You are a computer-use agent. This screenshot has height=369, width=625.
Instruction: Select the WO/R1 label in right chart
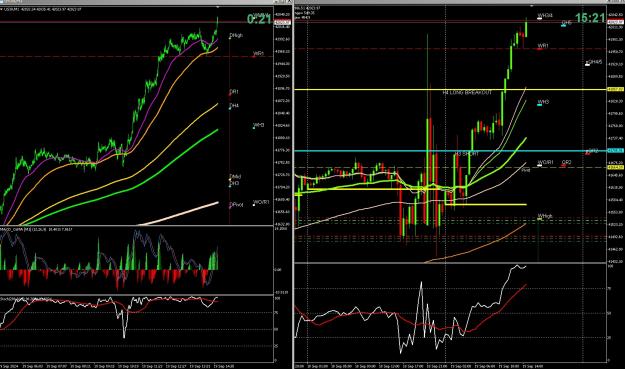[546, 162]
